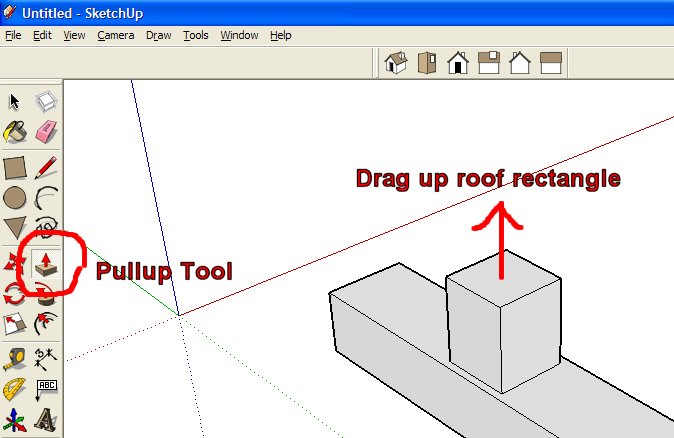Screen dimensions: 674x438
Task: Choose the Circle drawing tool
Action: [14, 198]
